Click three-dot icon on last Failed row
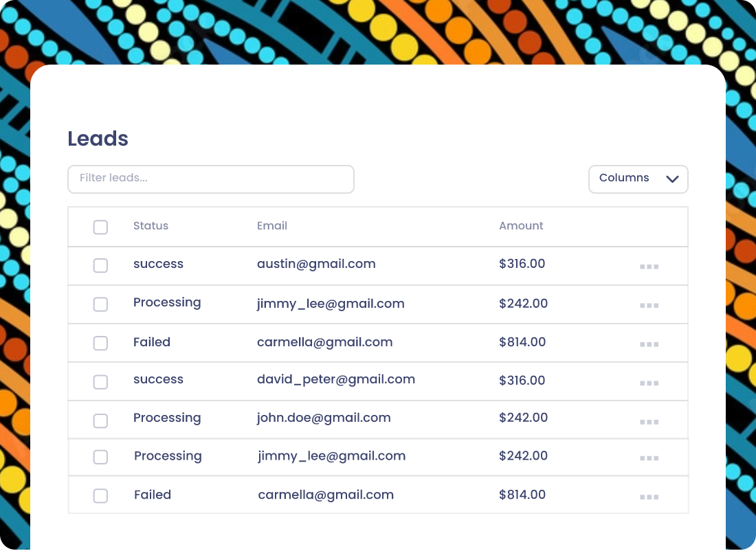 649,497
